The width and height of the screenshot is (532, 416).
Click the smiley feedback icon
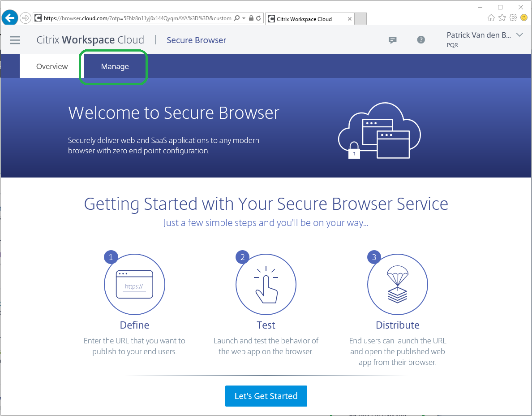click(x=524, y=17)
